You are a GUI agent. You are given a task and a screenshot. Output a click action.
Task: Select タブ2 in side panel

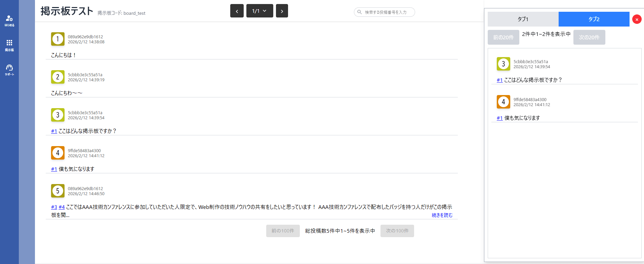tap(594, 19)
